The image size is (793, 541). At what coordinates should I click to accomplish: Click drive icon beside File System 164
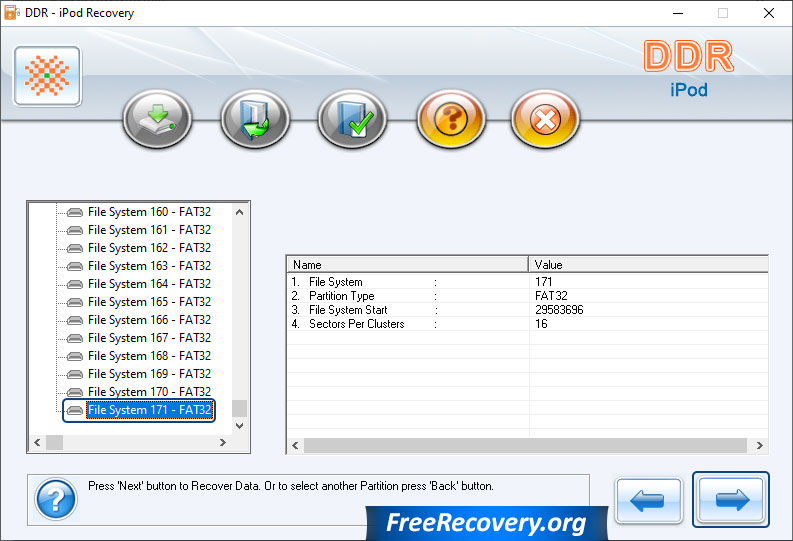click(x=75, y=284)
